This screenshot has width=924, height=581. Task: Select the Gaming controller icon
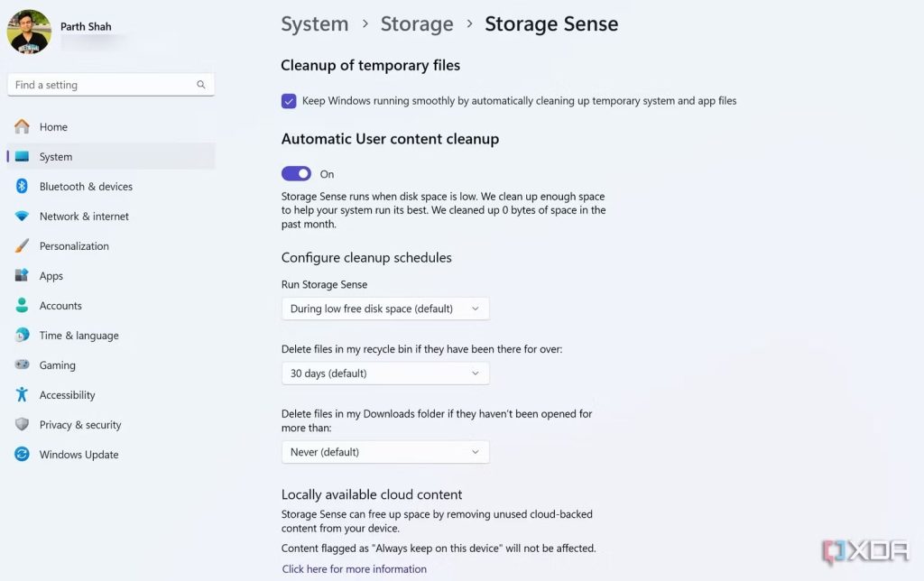22,365
